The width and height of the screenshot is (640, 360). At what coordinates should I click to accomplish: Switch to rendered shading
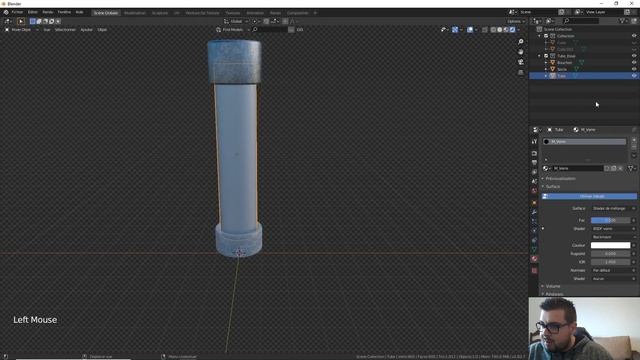[x=512, y=30]
